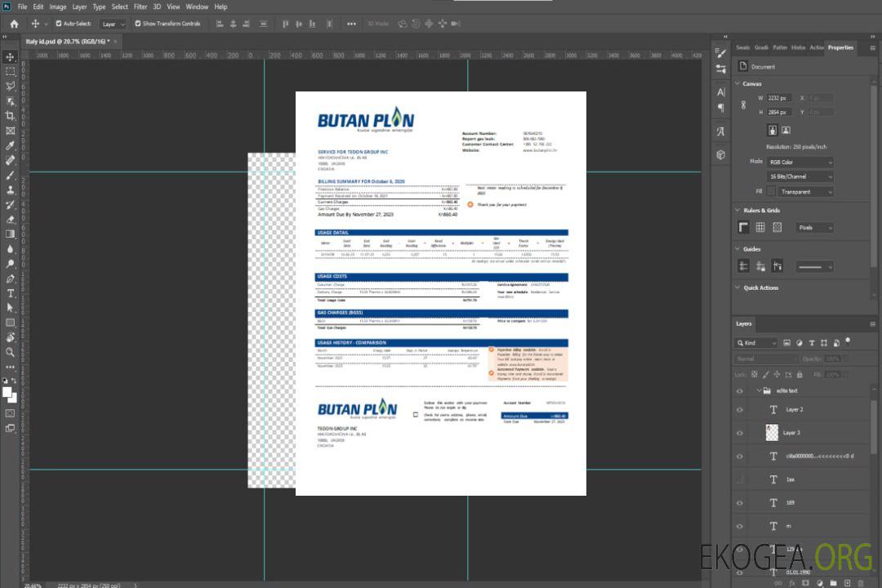Image resolution: width=882 pixels, height=588 pixels.
Task: Open the Character panel icon
Action: pos(720,92)
